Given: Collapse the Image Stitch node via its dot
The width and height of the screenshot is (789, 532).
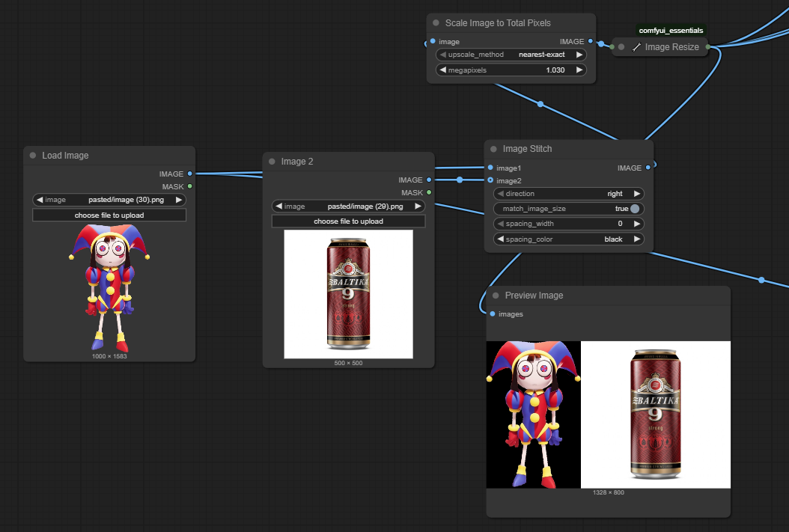Looking at the screenshot, I should pos(493,149).
